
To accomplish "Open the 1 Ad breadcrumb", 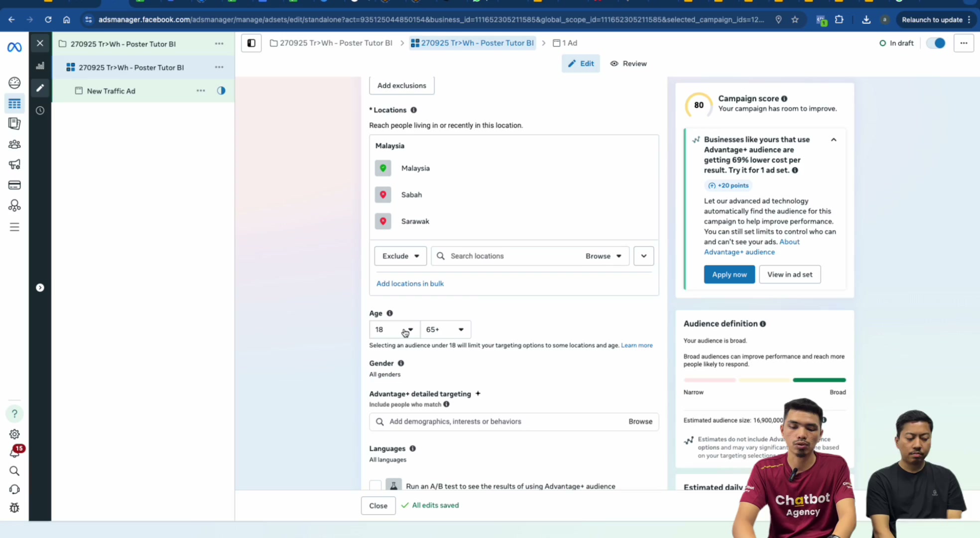I will coord(565,43).
